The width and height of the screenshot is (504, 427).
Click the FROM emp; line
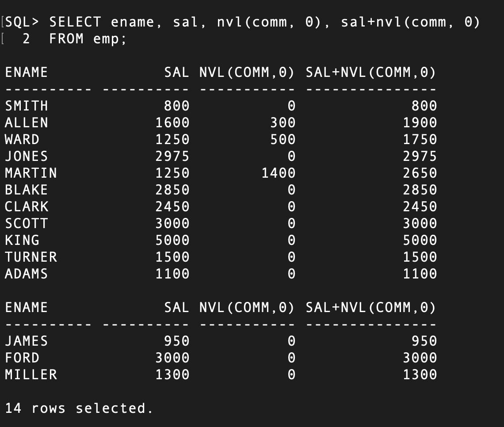(x=88, y=39)
